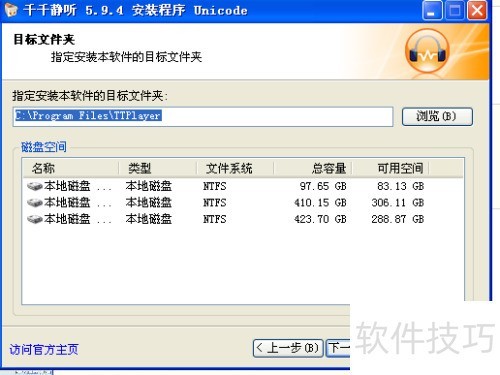Click the 本地磁盘 name in the 306.11 GB row
Screen dimensions: 500x375
tap(67, 202)
